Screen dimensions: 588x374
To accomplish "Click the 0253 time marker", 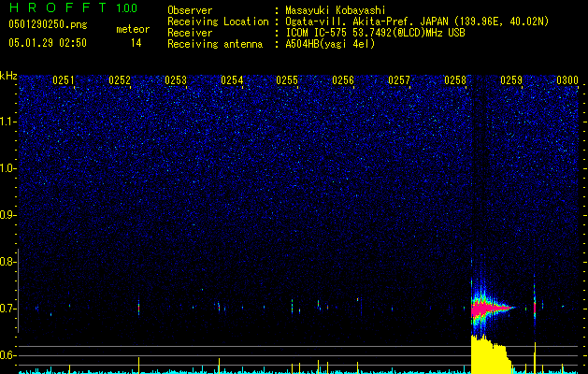I will [x=176, y=80].
